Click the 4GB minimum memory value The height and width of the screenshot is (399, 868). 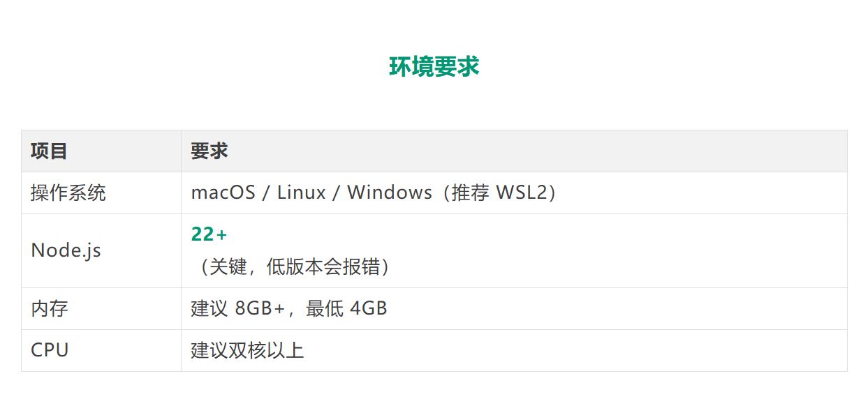[x=368, y=309]
